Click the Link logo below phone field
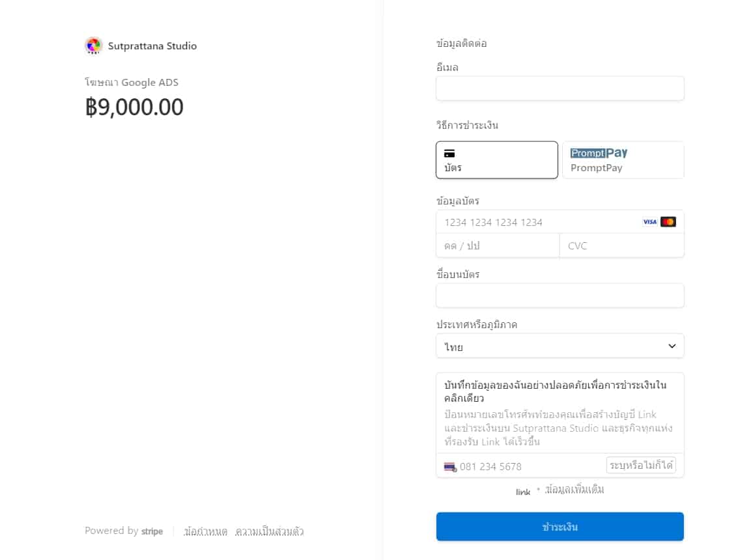751x560 pixels. (523, 492)
